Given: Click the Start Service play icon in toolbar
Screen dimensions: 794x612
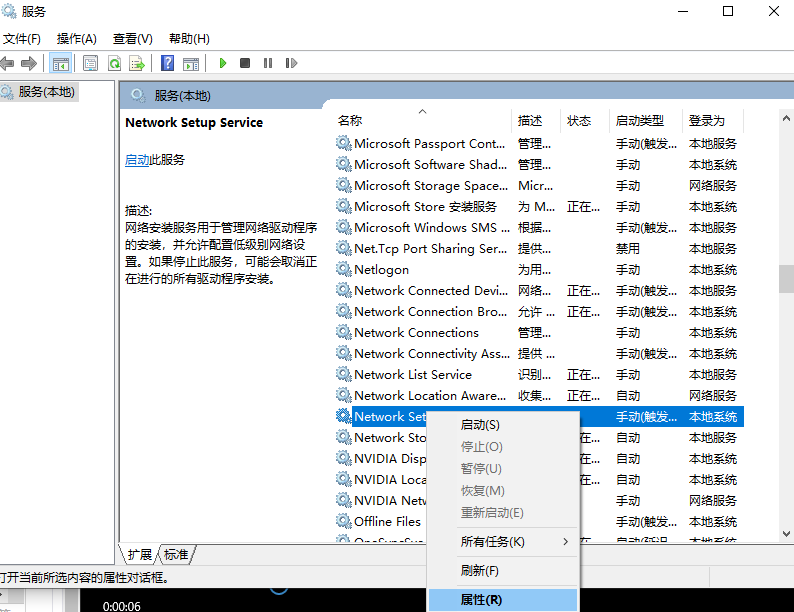Looking at the screenshot, I should (x=222, y=63).
